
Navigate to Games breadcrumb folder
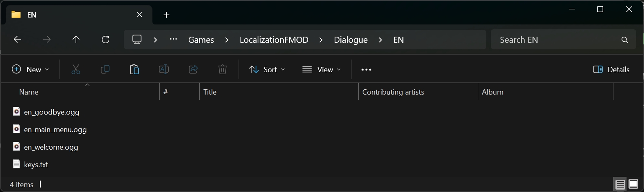[201, 40]
